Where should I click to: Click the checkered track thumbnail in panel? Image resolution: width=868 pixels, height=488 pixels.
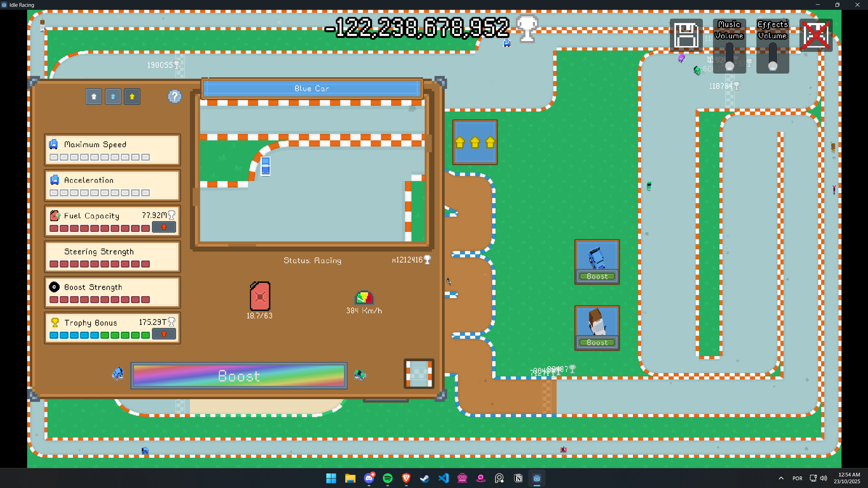(x=419, y=373)
